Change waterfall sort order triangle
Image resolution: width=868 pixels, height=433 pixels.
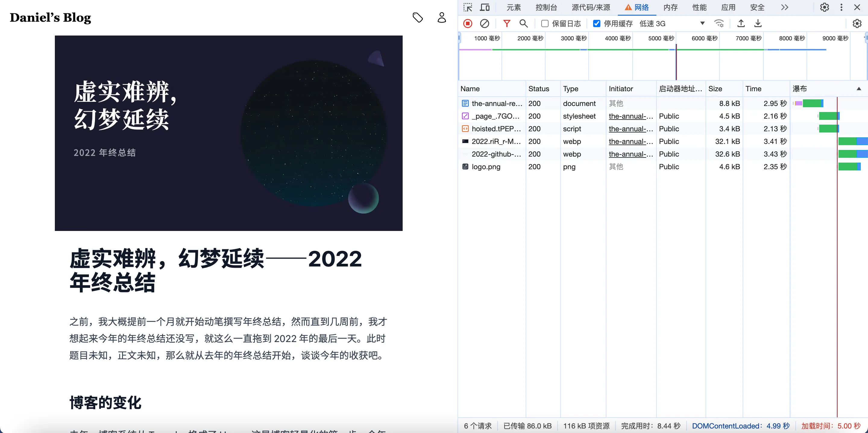click(859, 89)
